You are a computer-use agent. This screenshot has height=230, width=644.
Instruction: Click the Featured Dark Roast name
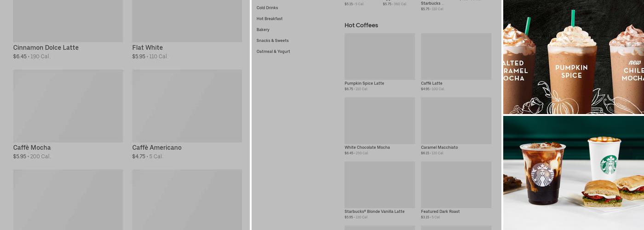[440, 212]
